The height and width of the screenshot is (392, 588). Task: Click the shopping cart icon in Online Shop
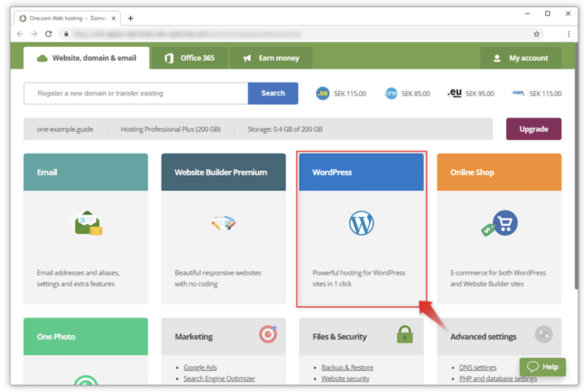(505, 223)
